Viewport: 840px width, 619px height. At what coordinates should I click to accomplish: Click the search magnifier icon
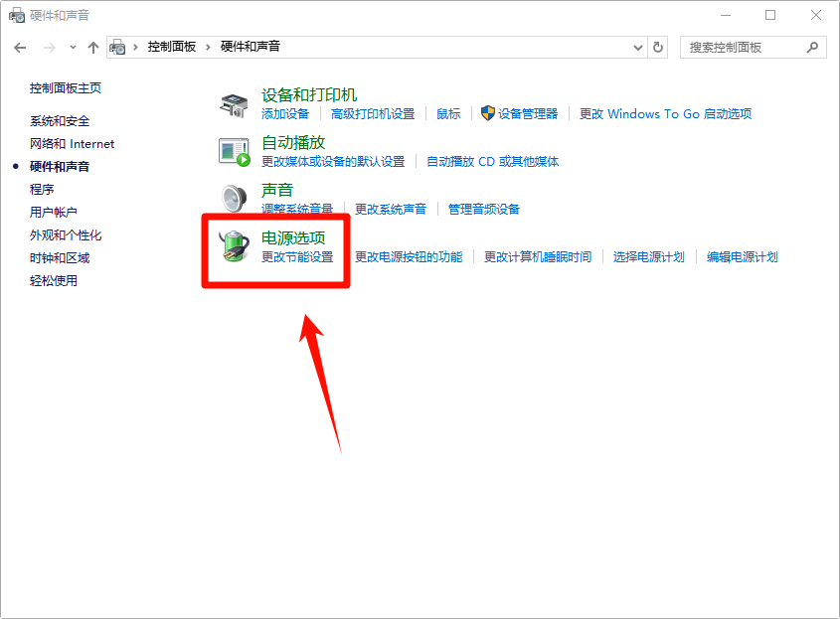(x=812, y=47)
